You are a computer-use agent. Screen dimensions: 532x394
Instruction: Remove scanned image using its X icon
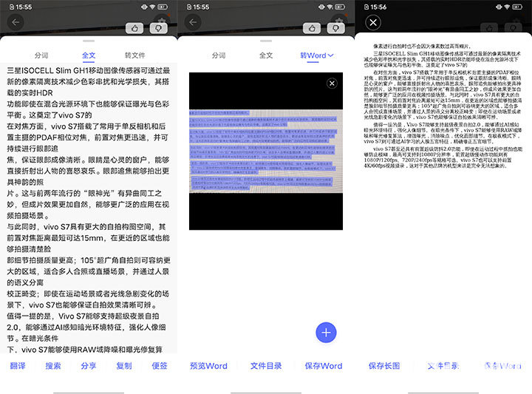(332, 83)
